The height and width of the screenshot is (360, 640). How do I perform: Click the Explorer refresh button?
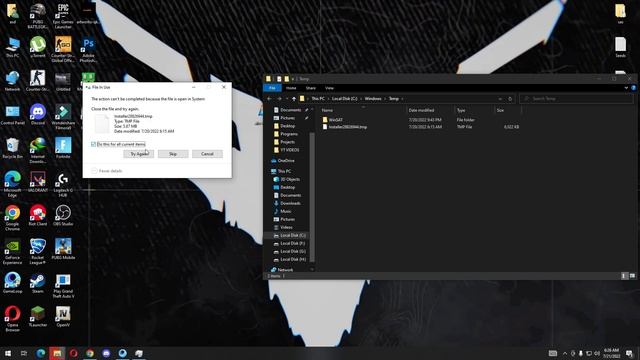click(x=510, y=99)
